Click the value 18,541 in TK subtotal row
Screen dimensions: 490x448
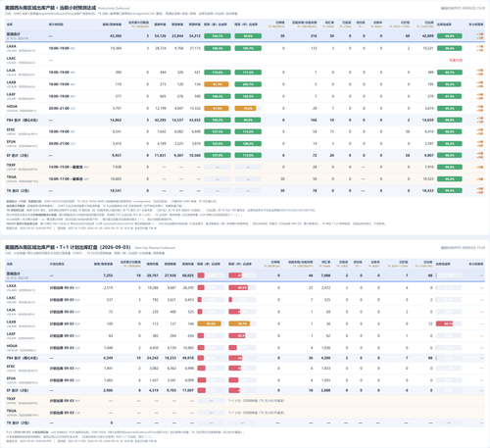point(116,191)
